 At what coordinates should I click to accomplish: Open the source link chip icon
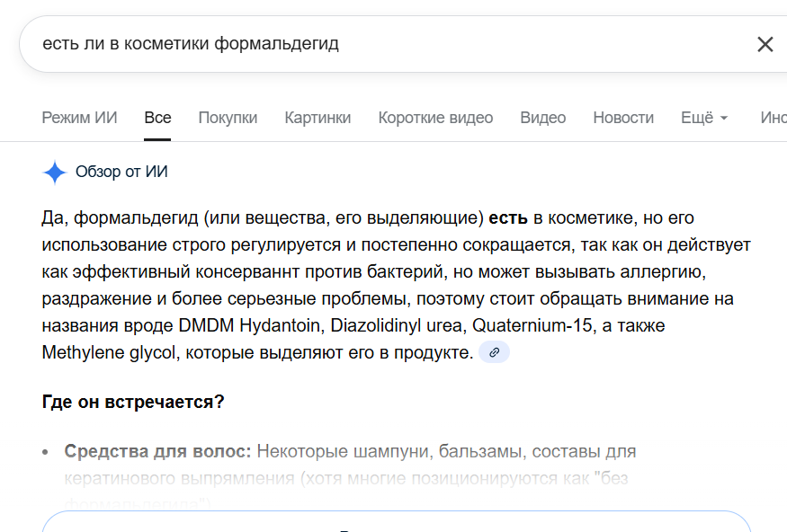(x=494, y=352)
